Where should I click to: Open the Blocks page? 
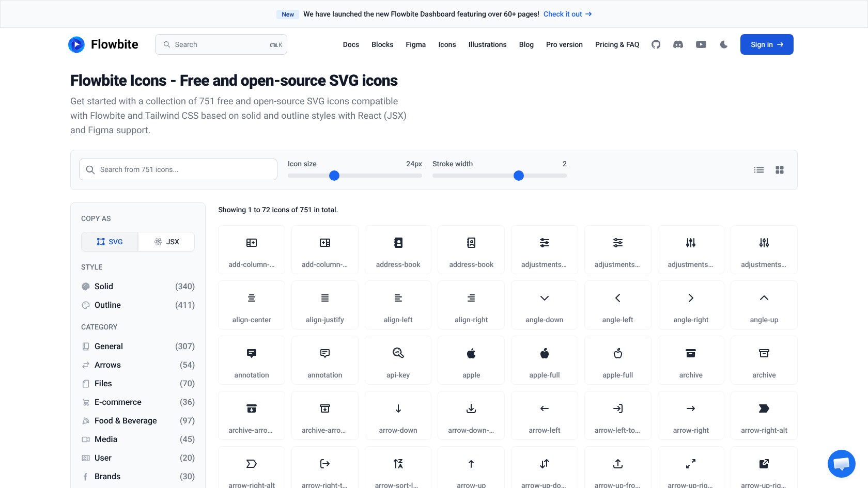click(x=382, y=44)
